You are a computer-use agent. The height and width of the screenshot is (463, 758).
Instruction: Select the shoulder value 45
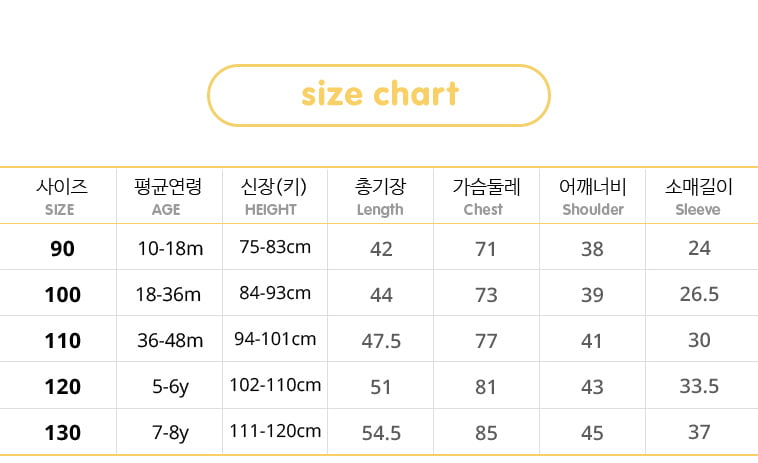coord(592,433)
